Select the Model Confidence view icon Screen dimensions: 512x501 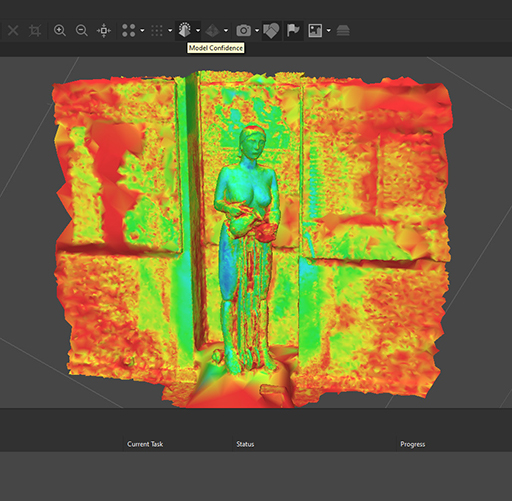[x=184, y=30]
